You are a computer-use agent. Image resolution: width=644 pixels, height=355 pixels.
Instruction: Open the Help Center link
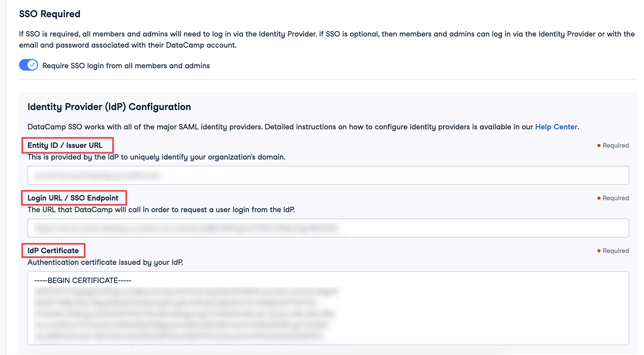[x=556, y=127]
